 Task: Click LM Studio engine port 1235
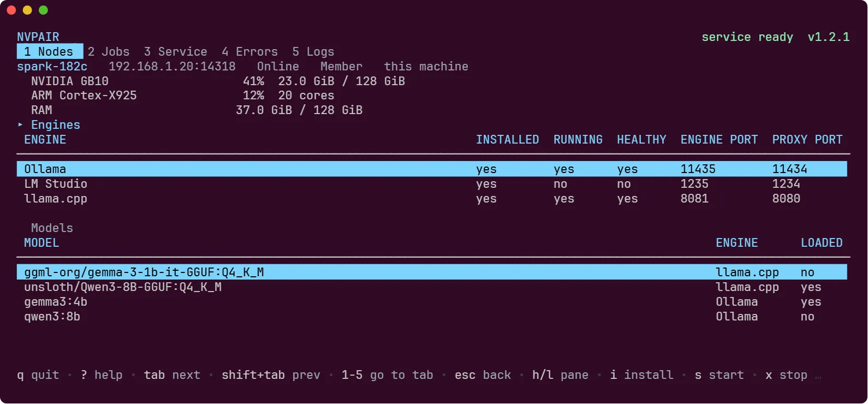pos(694,183)
